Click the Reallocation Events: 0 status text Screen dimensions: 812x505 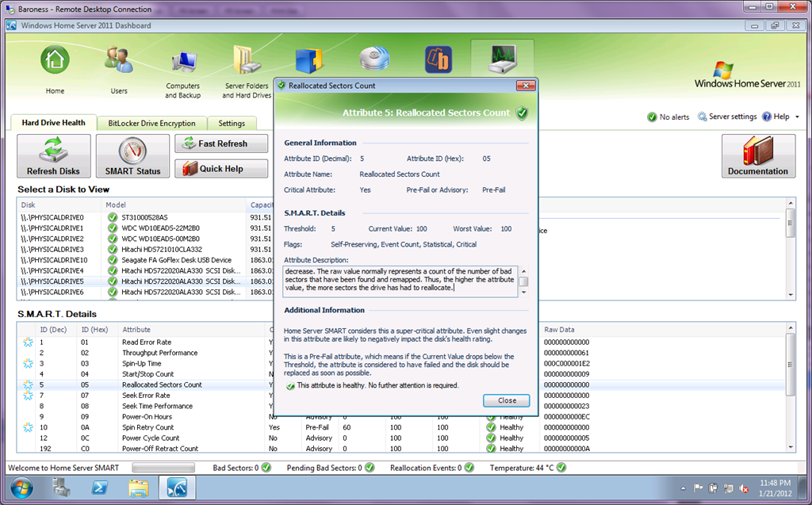(426, 468)
